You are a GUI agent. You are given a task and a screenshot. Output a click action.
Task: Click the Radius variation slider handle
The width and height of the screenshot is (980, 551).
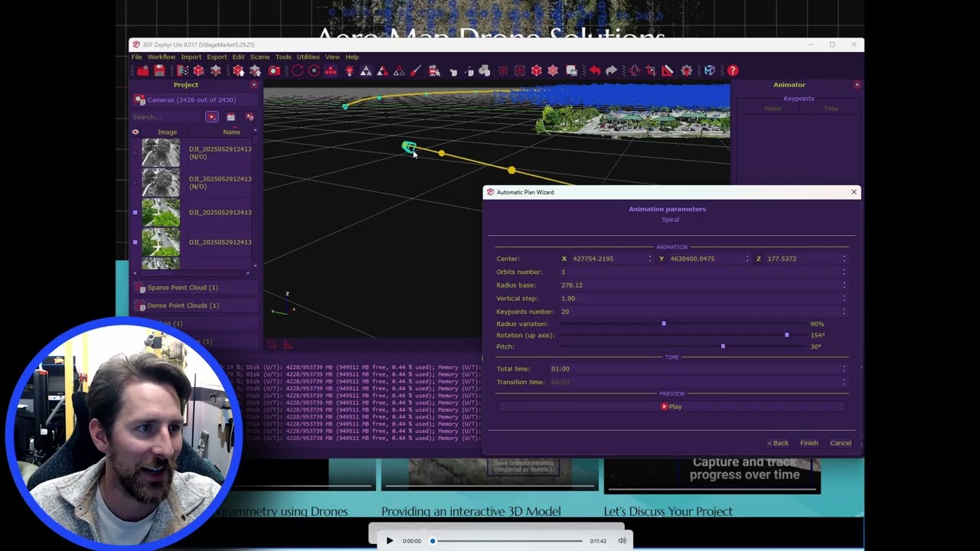(x=664, y=324)
